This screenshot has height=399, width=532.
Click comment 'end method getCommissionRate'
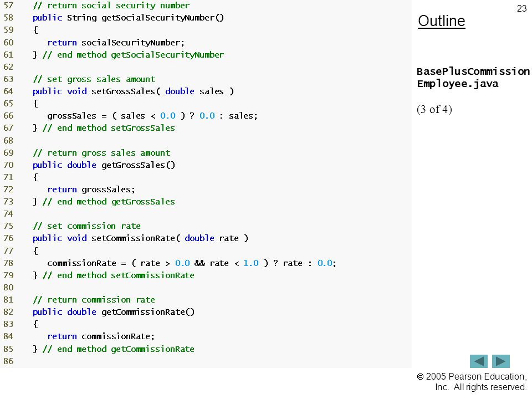119,349
